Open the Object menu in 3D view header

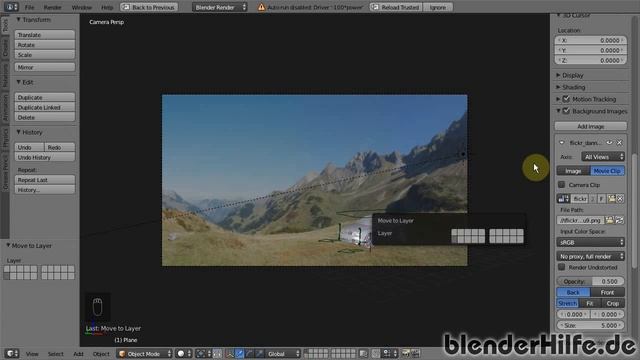(x=101, y=354)
